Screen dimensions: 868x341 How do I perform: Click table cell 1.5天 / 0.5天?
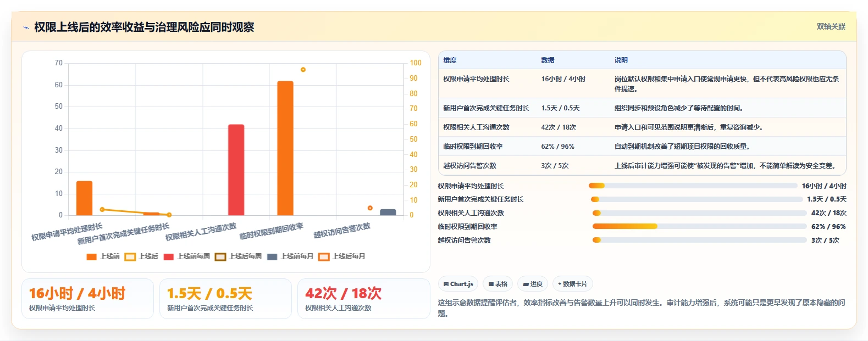pos(560,108)
